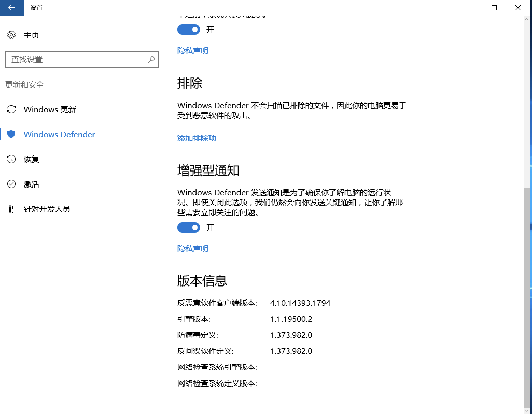Click the scrollbar down arrow
The image size is (532, 414).
(x=527, y=410)
